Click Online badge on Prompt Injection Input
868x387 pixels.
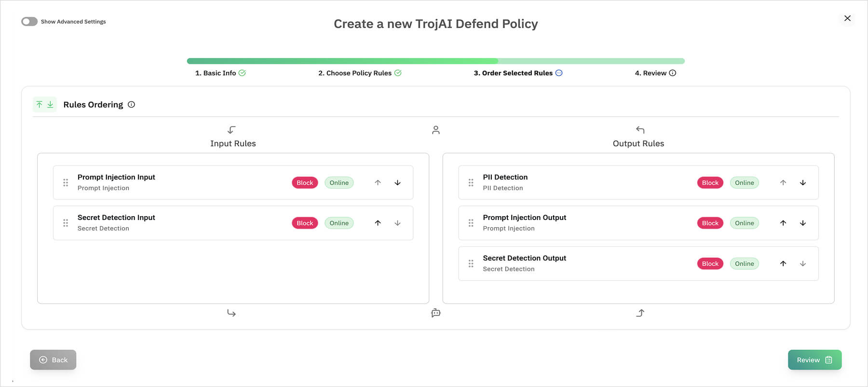pyautogui.click(x=339, y=182)
